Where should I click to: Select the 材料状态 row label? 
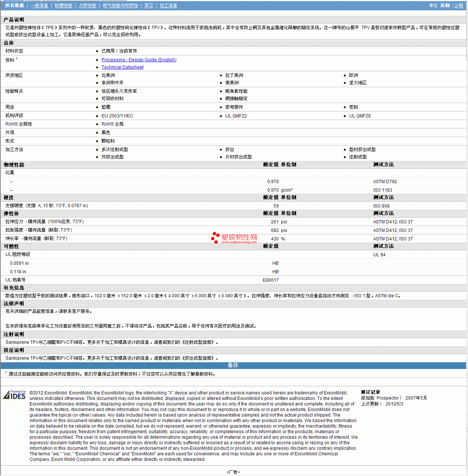coord(14,51)
